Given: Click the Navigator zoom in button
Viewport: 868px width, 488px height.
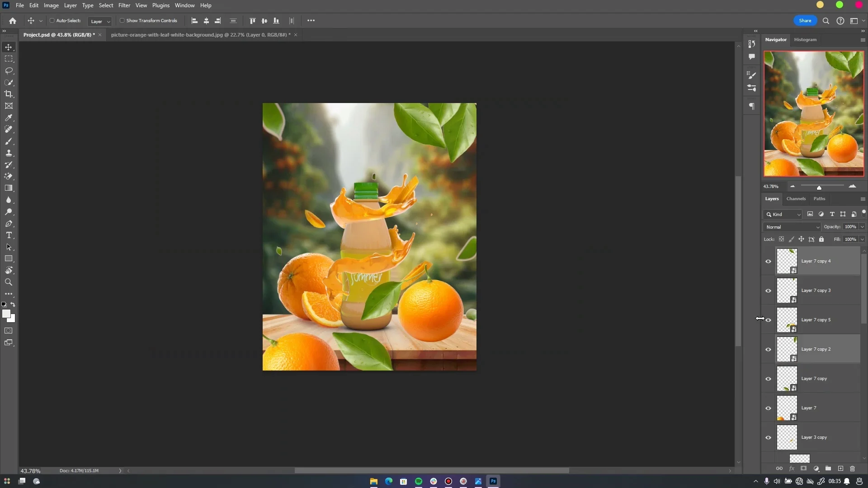Looking at the screenshot, I should 852,186.
